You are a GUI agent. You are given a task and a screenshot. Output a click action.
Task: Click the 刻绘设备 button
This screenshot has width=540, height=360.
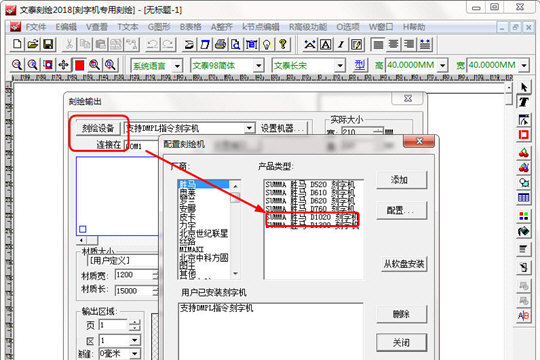coord(98,128)
